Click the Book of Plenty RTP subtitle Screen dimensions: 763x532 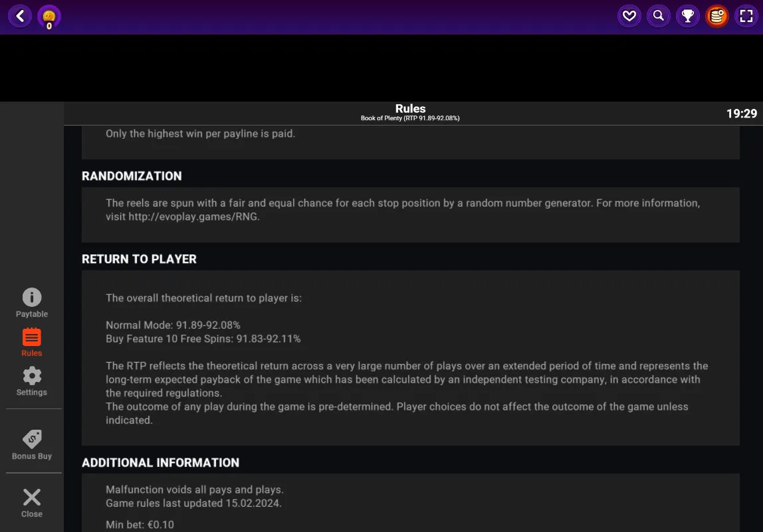tap(410, 118)
